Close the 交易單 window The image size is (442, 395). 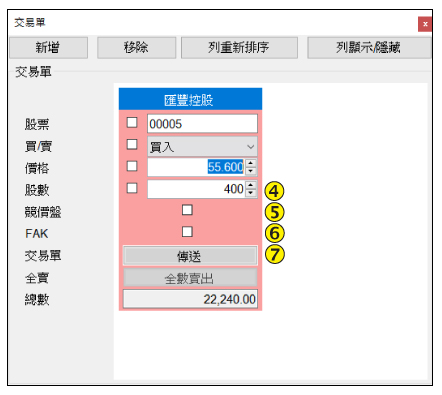tap(425, 24)
